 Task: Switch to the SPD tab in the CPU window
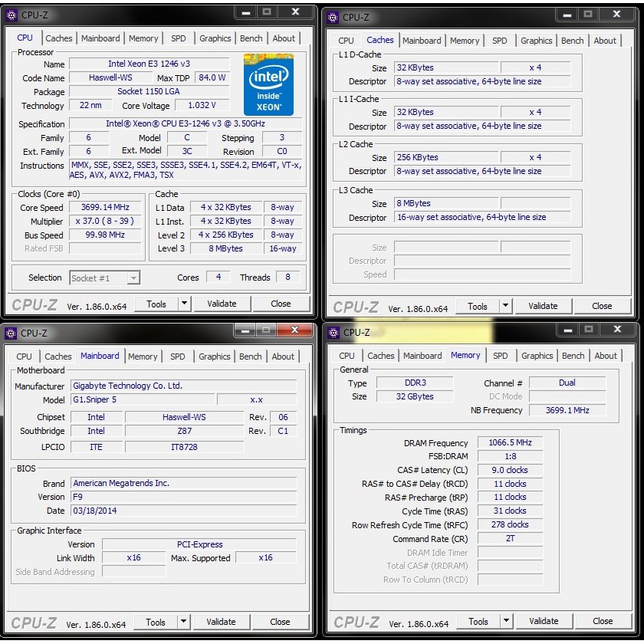click(179, 38)
